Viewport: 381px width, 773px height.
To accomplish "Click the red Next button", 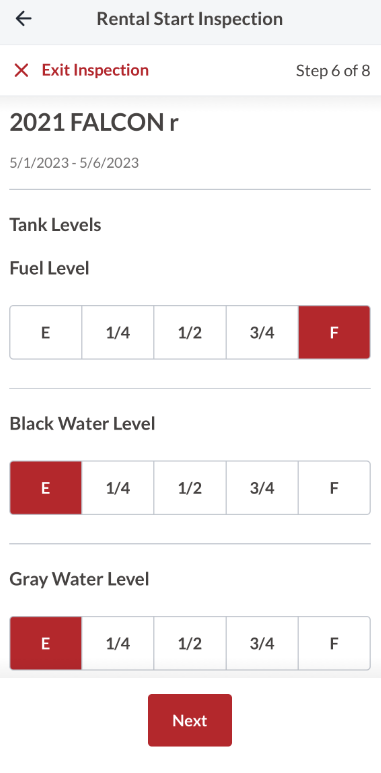I will point(190,720).
